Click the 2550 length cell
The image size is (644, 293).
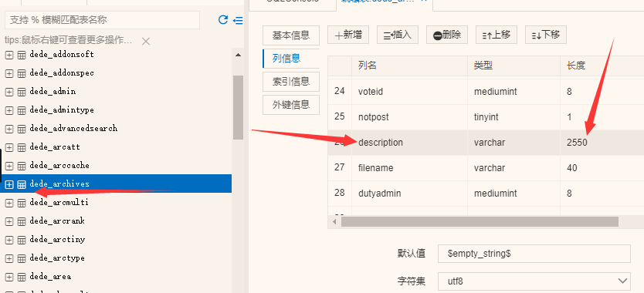[x=602, y=143]
